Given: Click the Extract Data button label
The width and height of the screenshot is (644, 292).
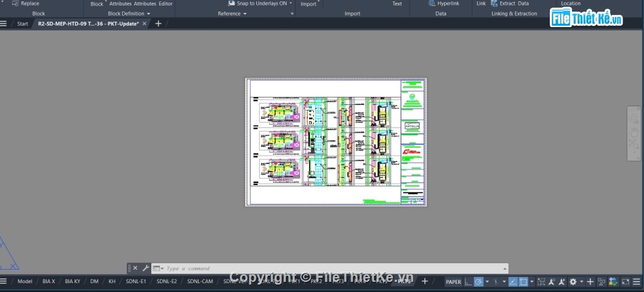Looking at the screenshot, I should click(x=515, y=3).
